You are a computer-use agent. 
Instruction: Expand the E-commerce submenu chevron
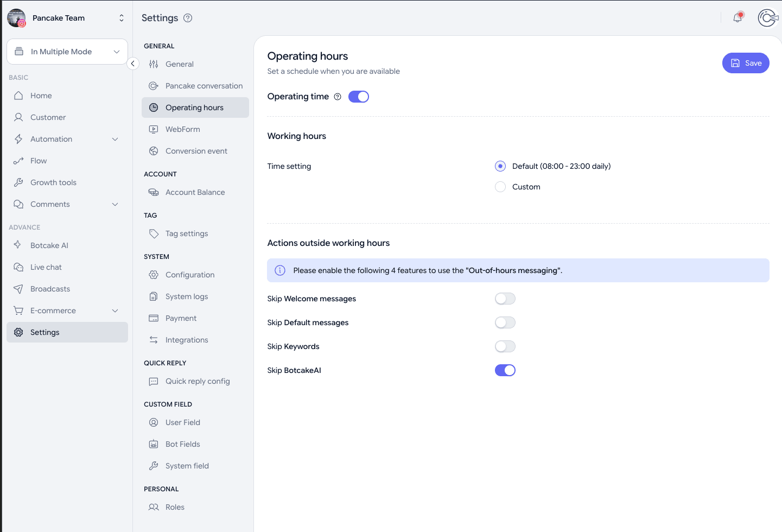115,311
